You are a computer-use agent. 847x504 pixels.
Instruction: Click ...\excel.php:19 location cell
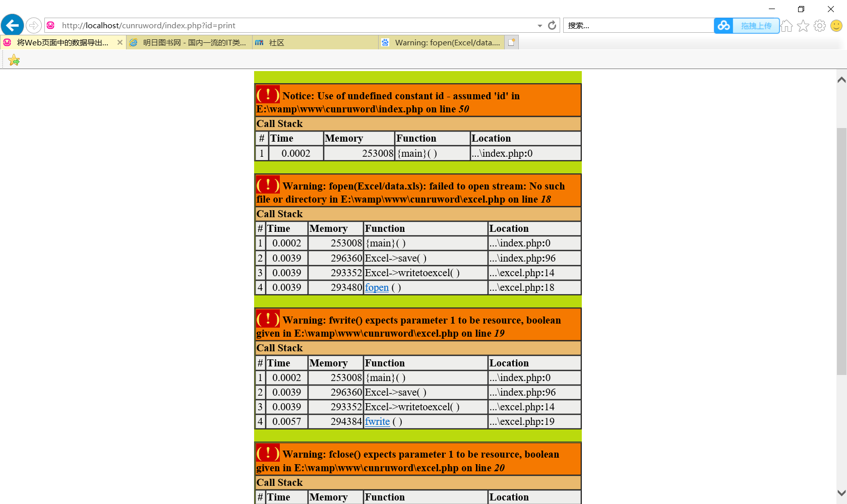534,421
